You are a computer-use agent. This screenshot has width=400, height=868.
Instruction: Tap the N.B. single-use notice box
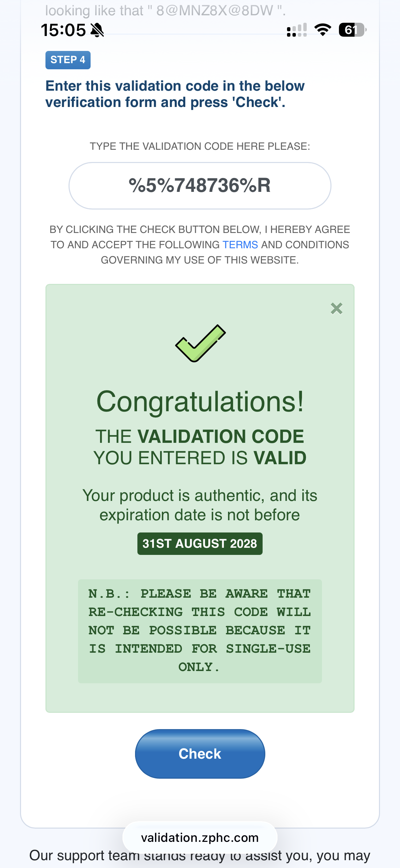(x=200, y=631)
